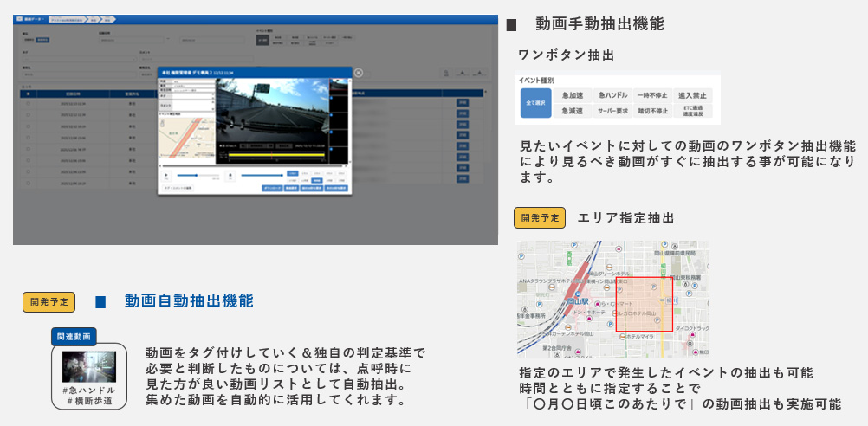Click the タグ・コメントの編集 button
Viewport: 868px width, 426px height.
click(x=177, y=188)
